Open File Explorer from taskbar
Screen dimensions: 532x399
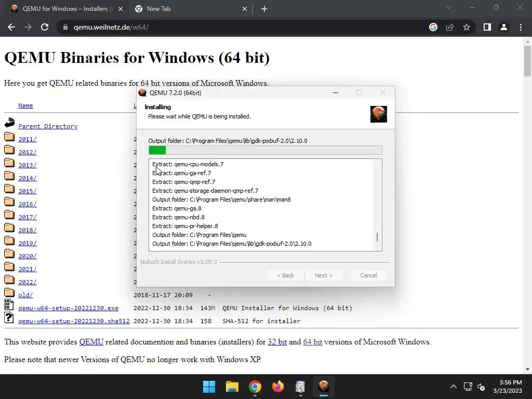(232, 387)
